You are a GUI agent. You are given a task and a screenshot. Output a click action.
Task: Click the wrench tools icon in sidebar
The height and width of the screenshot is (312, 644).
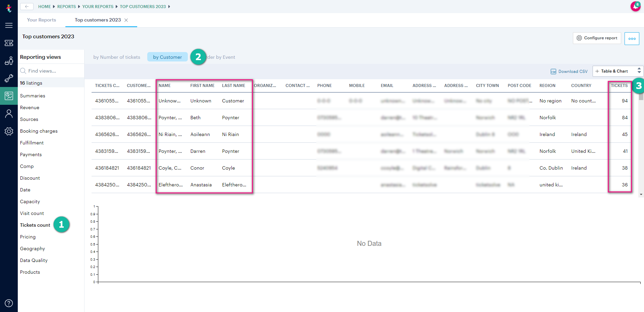(9, 78)
